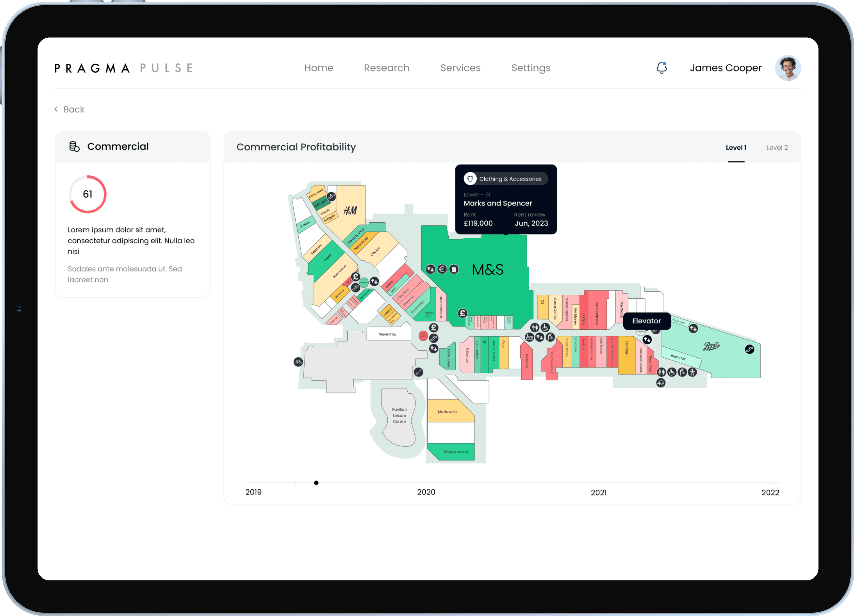Screen dimensions: 854x616
Task: Select the bicycle parking icon
Action: (298, 362)
